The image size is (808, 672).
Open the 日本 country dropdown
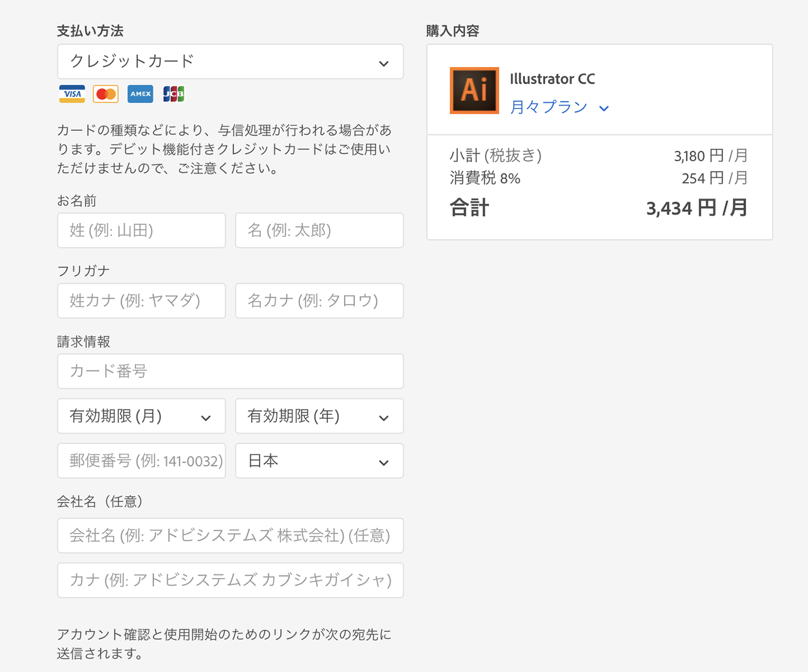(x=319, y=461)
